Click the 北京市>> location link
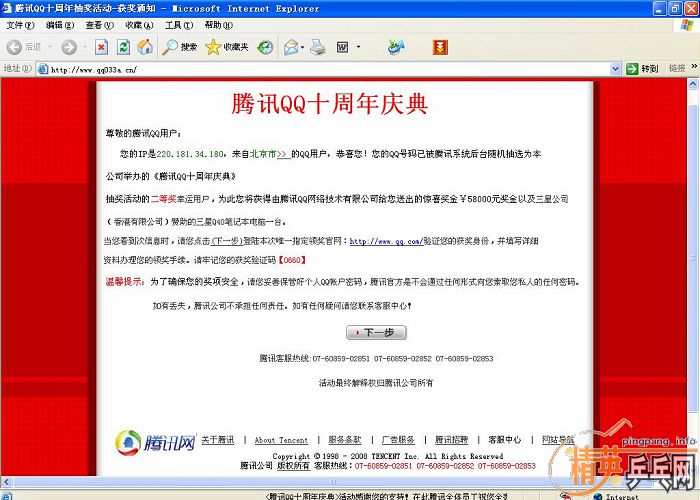 (x=270, y=154)
